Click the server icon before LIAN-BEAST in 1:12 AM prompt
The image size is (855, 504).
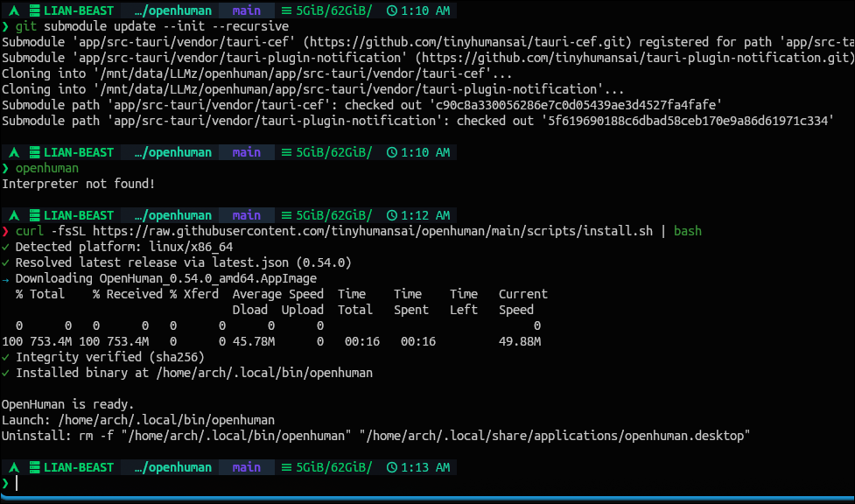[35, 215]
